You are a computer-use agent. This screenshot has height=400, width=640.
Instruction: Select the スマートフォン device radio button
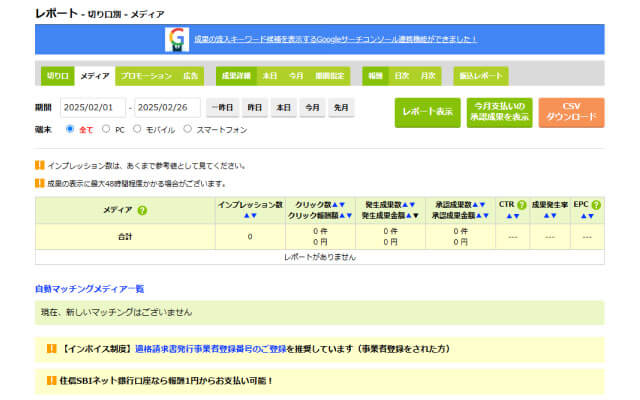pos(187,129)
